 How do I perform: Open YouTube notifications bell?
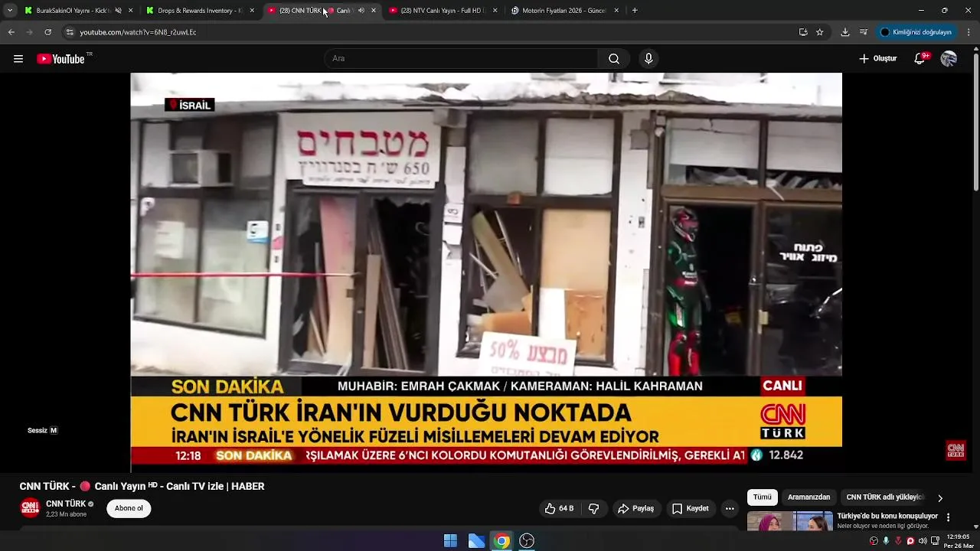pos(921,59)
